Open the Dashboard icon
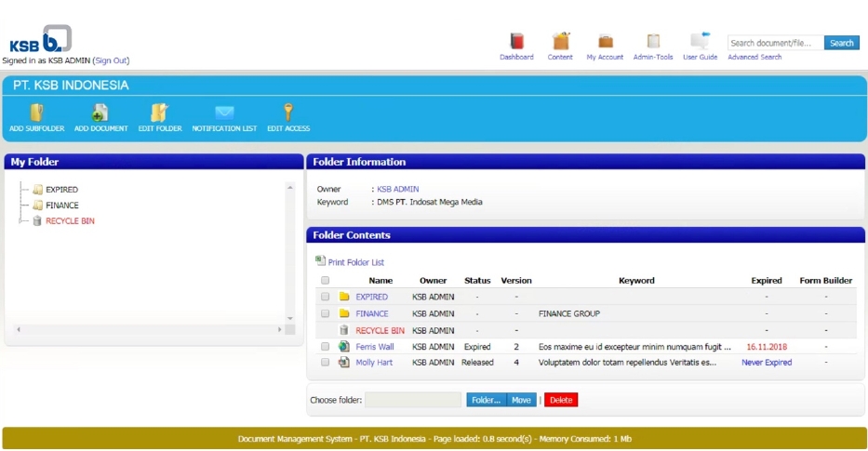Viewport: 868px width, 451px height. point(516,42)
